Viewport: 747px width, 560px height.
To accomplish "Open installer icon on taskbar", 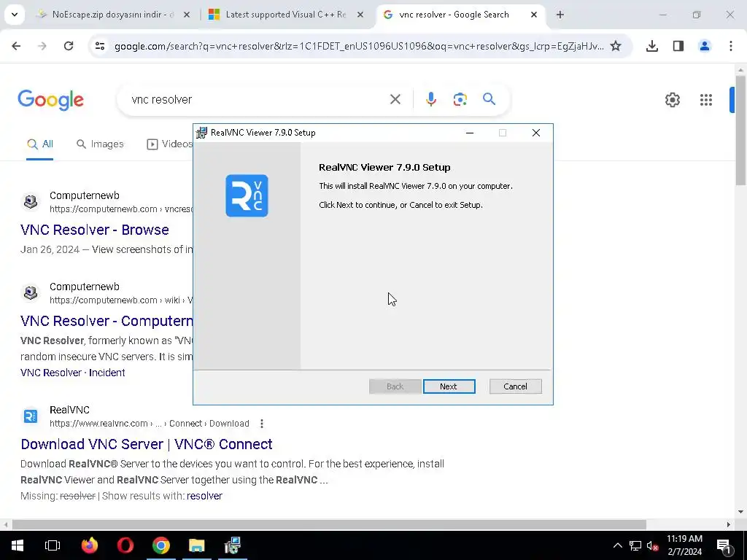I will click(x=233, y=545).
